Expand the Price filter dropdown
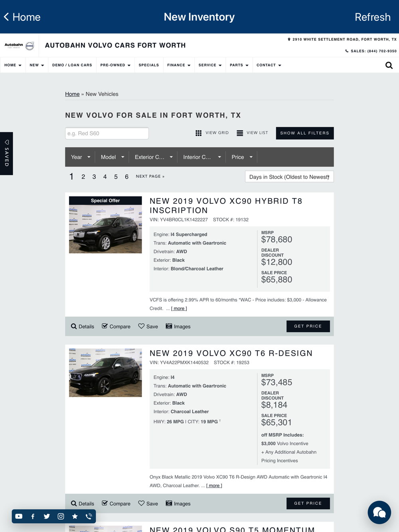Image resolution: width=399 pixels, height=532 pixels. click(242, 157)
